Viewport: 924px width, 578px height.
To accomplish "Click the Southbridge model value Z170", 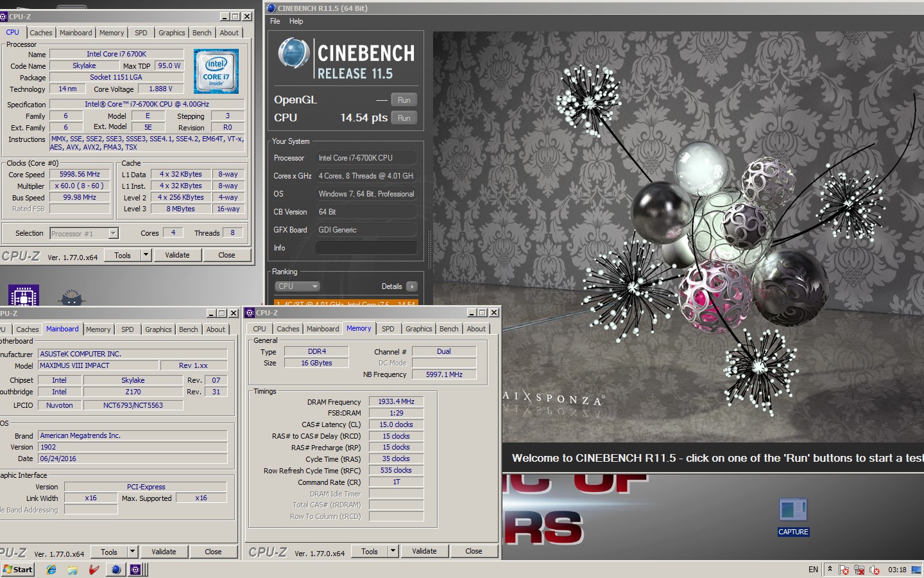I will coord(133,392).
